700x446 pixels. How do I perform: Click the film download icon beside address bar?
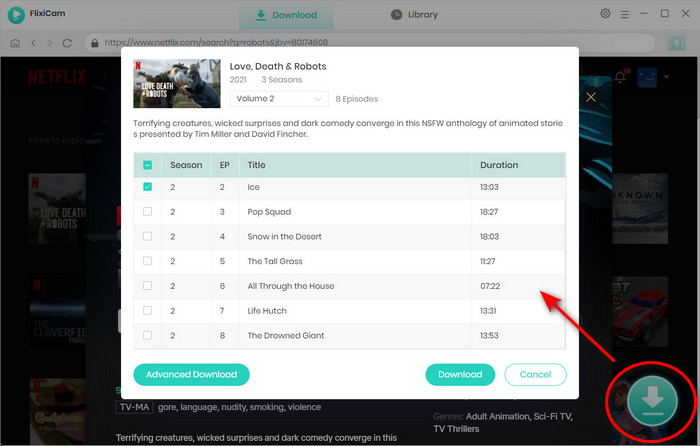click(x=676, y=43)
